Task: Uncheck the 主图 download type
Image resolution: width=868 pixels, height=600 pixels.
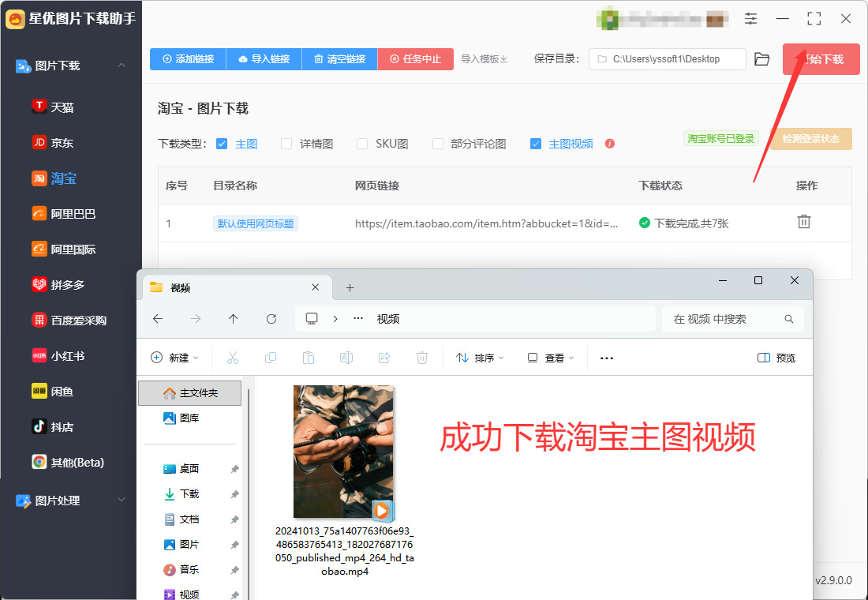Action: pyautogui.click(x=222, y=144)
